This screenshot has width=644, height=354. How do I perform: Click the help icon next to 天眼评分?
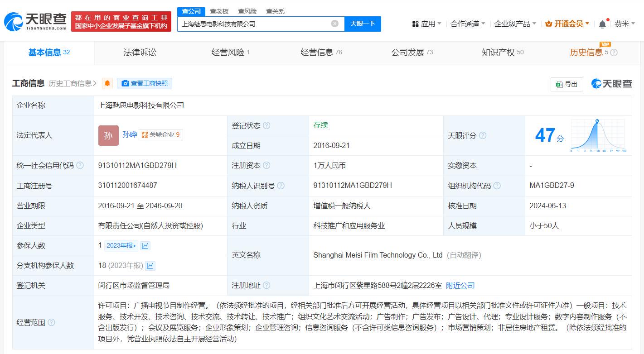[x=483, y=135]
